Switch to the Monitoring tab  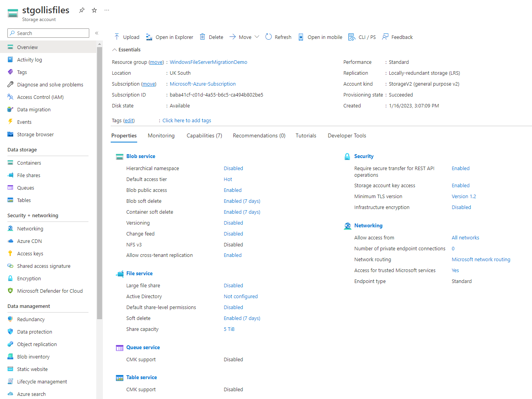tap(161, 135)
